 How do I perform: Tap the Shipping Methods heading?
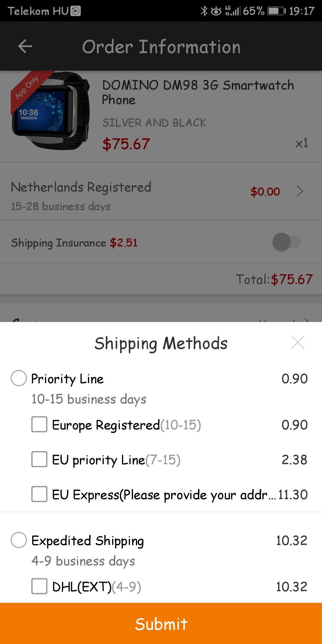coord(161,343)
